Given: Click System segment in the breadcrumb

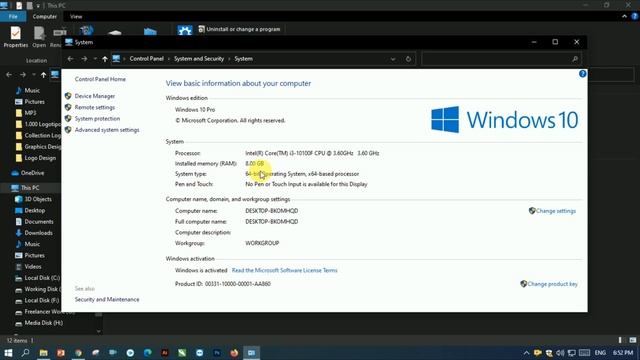Looking at the screenshot, I should (x=243, y=59).
